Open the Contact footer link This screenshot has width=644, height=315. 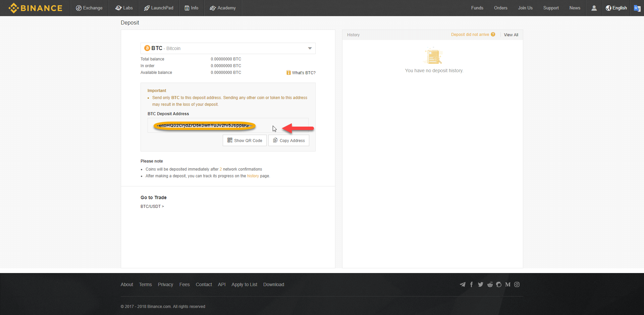(204, 284)
